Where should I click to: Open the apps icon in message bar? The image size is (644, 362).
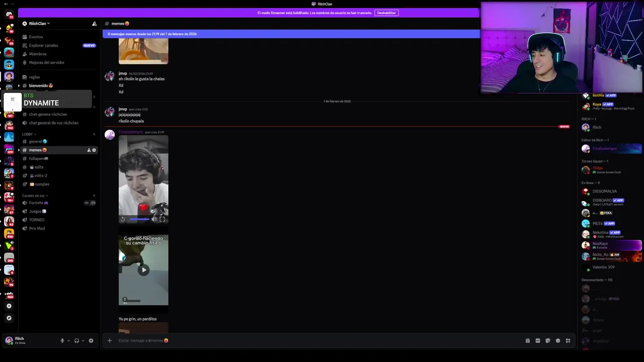click(x=568, y=340)
